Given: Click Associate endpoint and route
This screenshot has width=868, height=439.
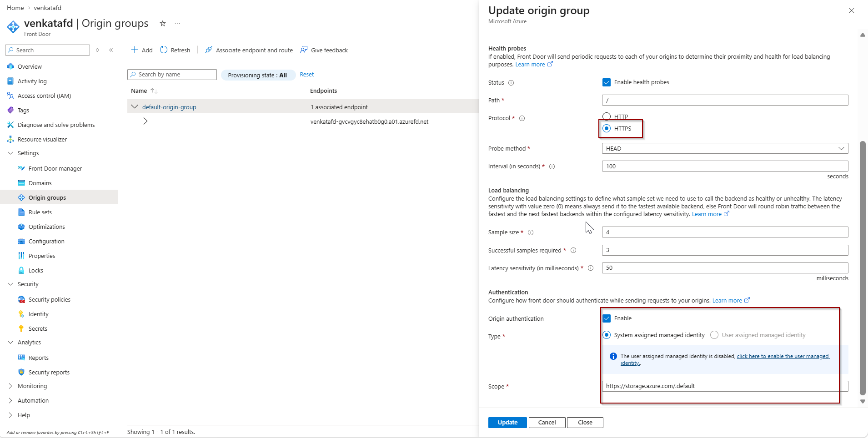Looking at the screenshot, I should pyautogui.click(x=249, y=50).
